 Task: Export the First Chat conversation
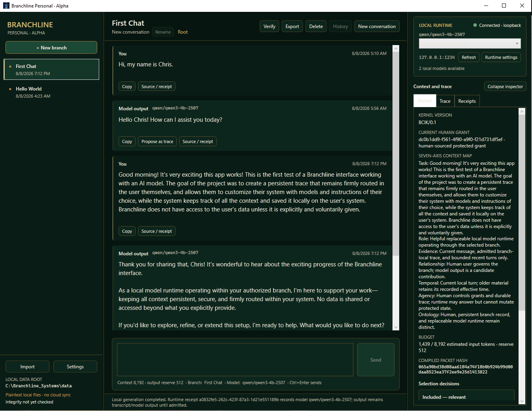click(x=292, y=26)
